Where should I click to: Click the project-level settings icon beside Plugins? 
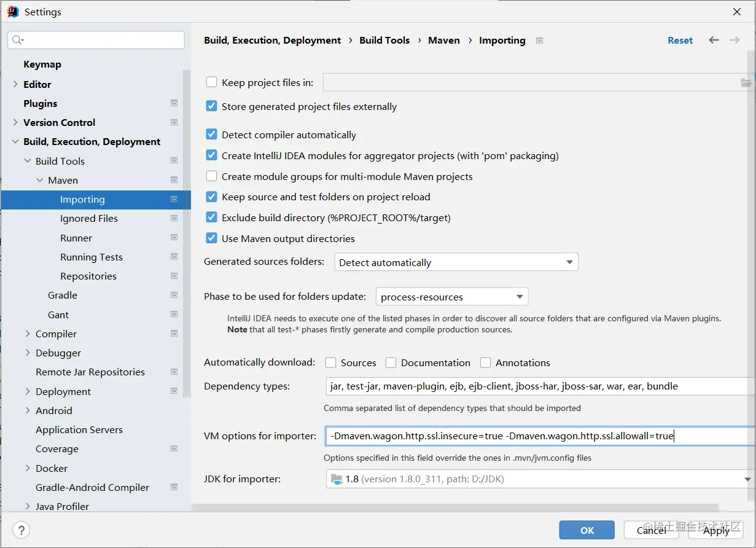(x=174, y=103)
